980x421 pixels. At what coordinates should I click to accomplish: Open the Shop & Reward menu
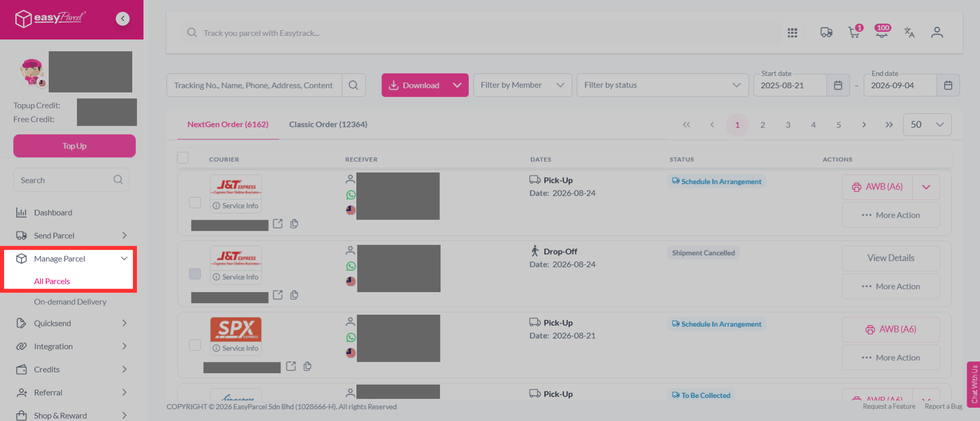pyautogui.click(x=71, y=415)
